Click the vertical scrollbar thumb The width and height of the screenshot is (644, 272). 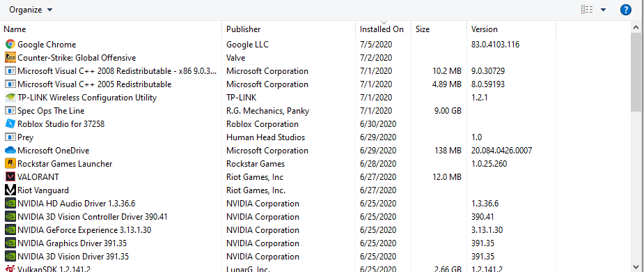pyautogui.click(x=636, y=72)
